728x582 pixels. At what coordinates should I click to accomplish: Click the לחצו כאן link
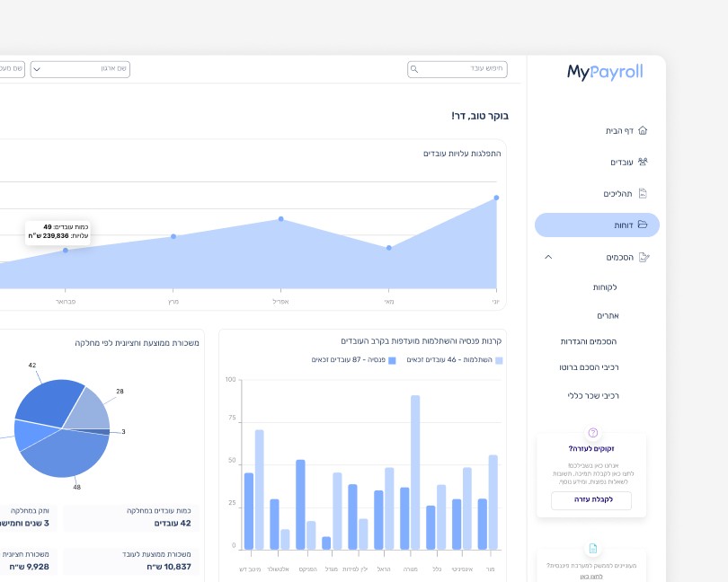click(x=591, y=577)
